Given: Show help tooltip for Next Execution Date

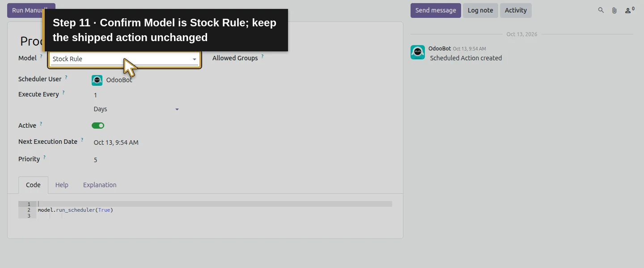Looking at the screenshot, I should tap(82, 140).
